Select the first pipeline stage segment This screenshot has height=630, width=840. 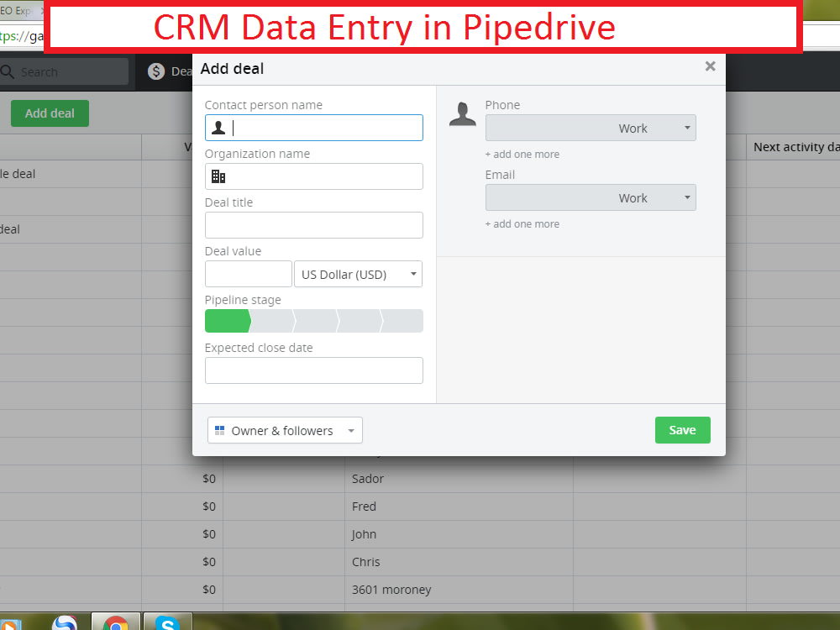pos(227,321)
